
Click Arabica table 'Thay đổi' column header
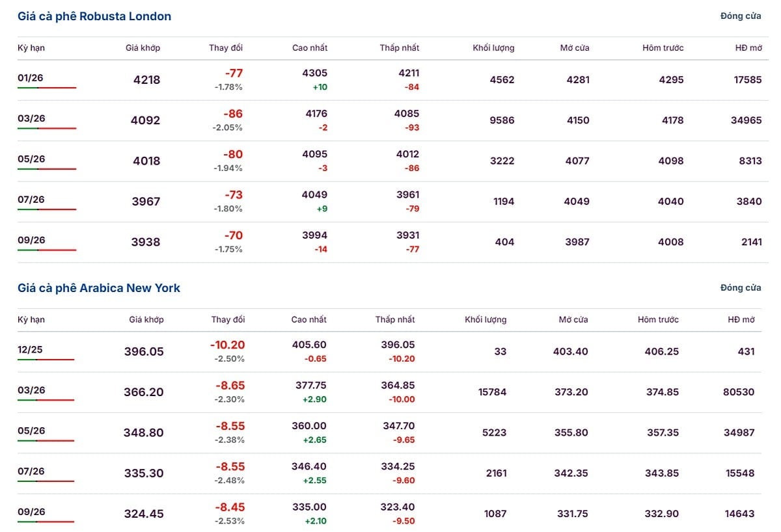[x=228, y=319]
